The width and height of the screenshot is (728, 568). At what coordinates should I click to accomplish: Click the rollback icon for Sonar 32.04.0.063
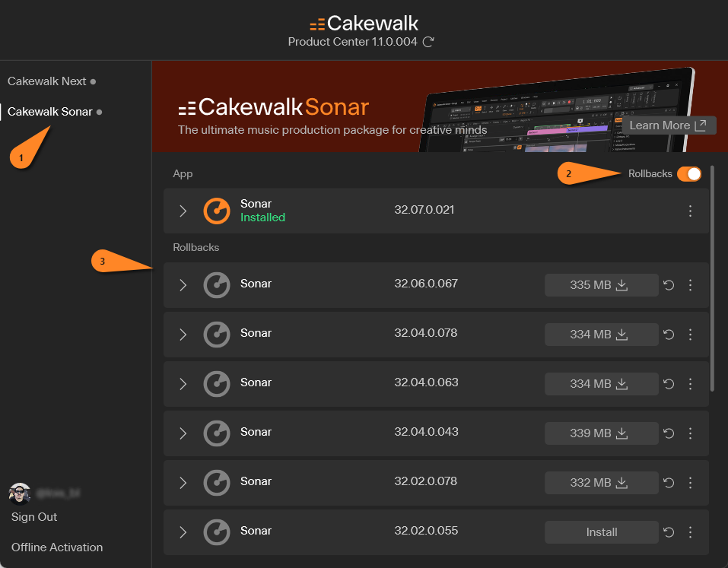(669, 384)
